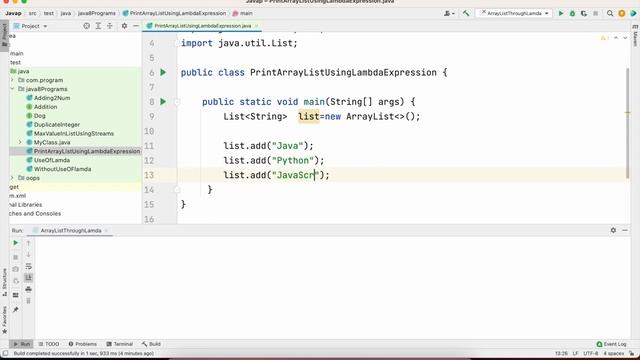Minimize the Run tool window
The width and height of the screenshot is (640, 360).
(625, 230)
